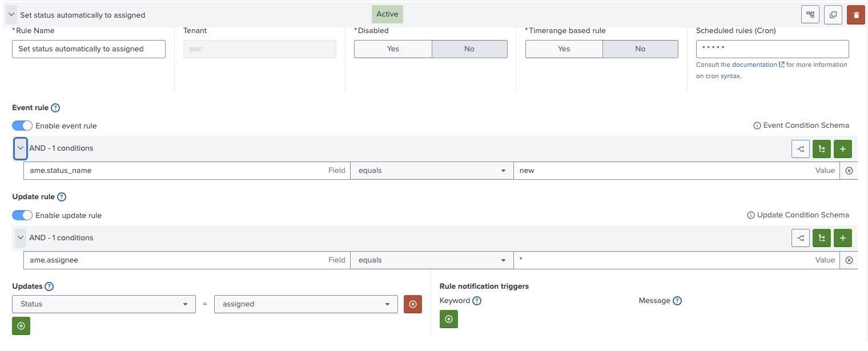Remove the ame.status_name condition
The width and height of the screenshot is (868, 351).
click(x=849, y=171)
